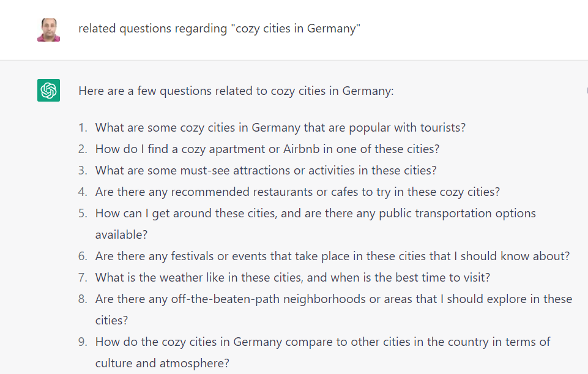The height and width of the screenshot is (374, 588).
Task: Select question 1 about popular with tourists
Action: 280,128
